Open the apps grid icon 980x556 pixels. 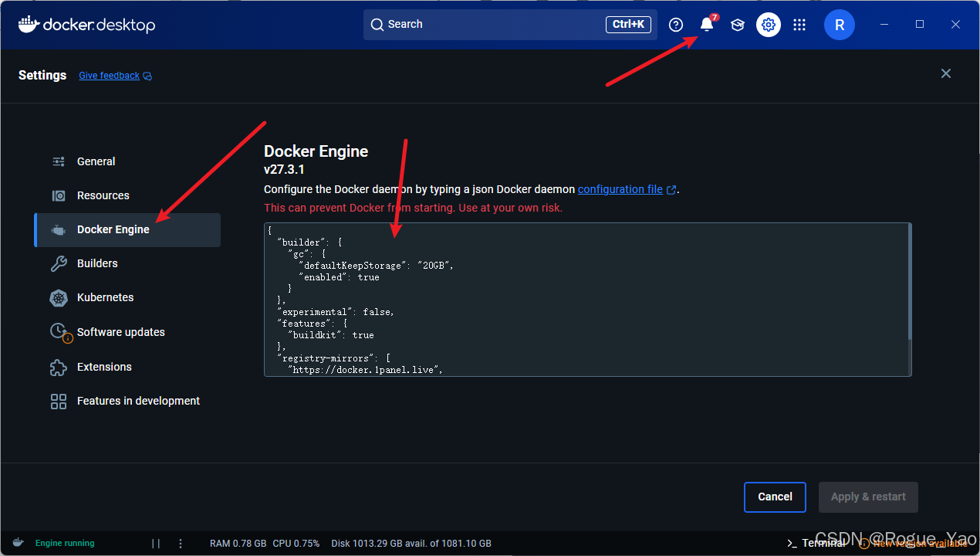click(x=799, y=25)
